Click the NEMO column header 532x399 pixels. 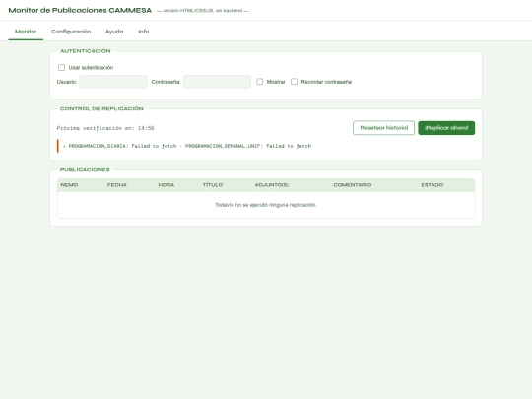click(x=69, y=185)
